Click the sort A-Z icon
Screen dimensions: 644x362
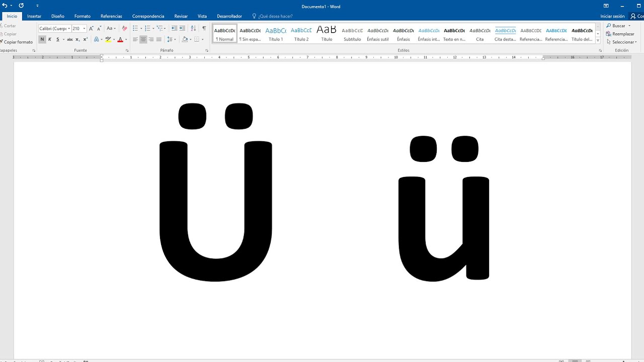(x=194, y=29)
